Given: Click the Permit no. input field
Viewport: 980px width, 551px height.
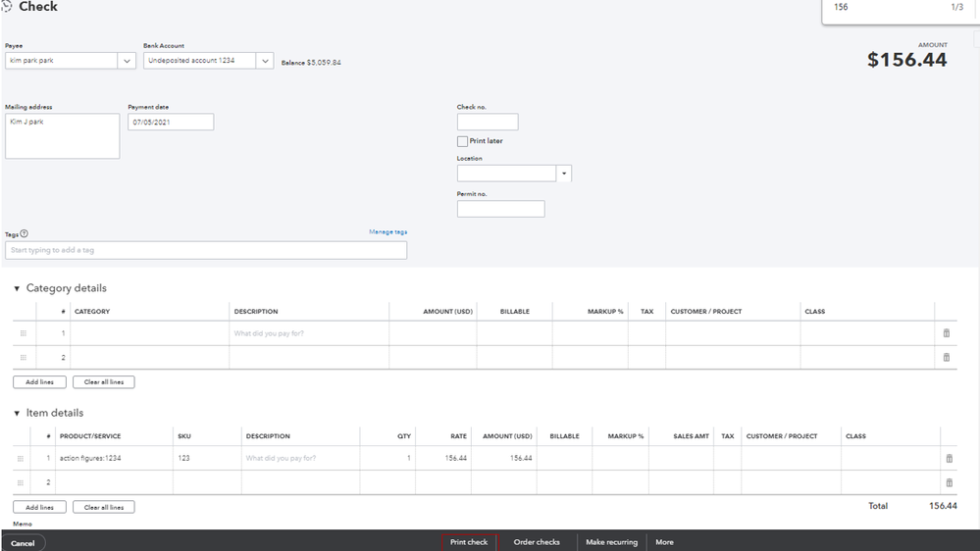Looking at the screenshot, I should point(500,209).
